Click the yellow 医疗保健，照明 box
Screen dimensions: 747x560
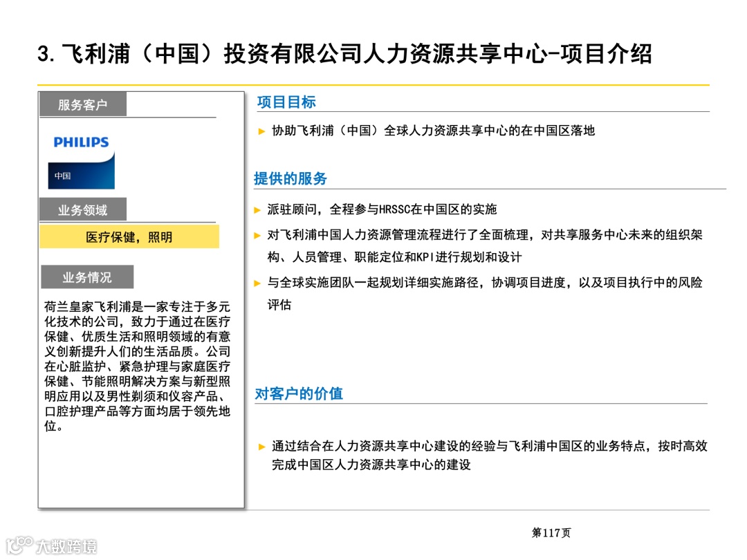[129, 236]
